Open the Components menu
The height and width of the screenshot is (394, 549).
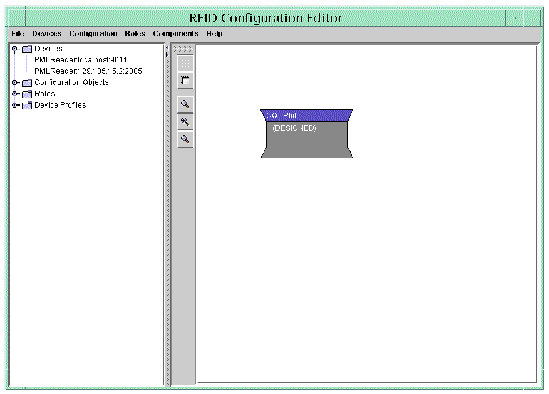click(x=175, y=34)
